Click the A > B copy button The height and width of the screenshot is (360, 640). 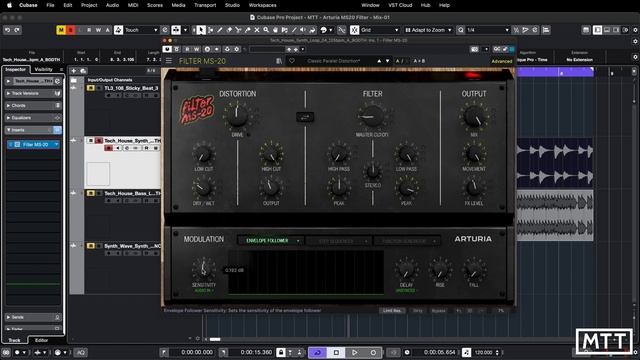(x=419, y=61)
